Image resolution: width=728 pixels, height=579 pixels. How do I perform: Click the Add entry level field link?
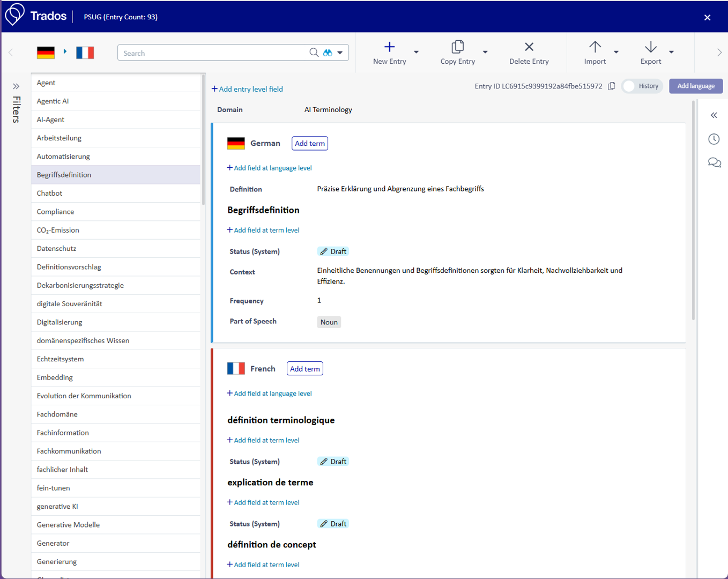click(x=247, y=89)
